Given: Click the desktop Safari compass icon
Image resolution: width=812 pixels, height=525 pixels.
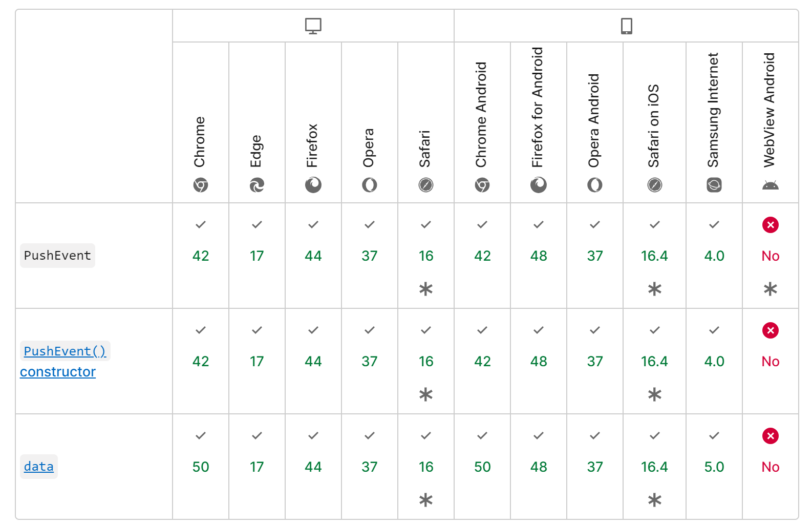Looking at the screenshot, I should tap(426, 185).
